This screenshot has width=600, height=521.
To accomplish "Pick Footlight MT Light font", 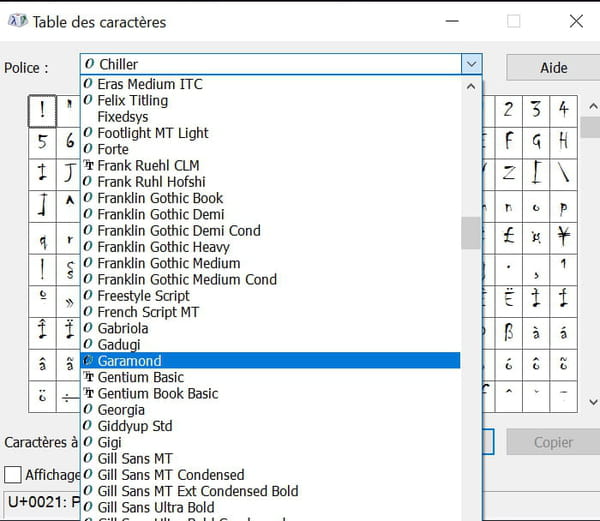I will pos(270,133).
